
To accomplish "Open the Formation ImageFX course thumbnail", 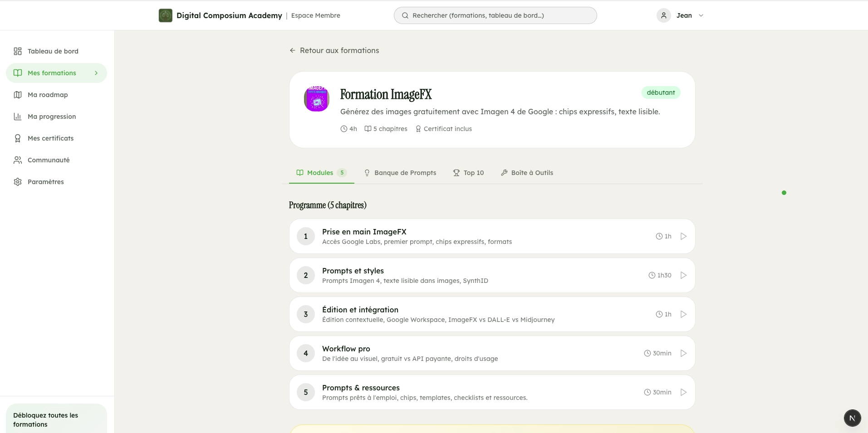I will 316,99.
